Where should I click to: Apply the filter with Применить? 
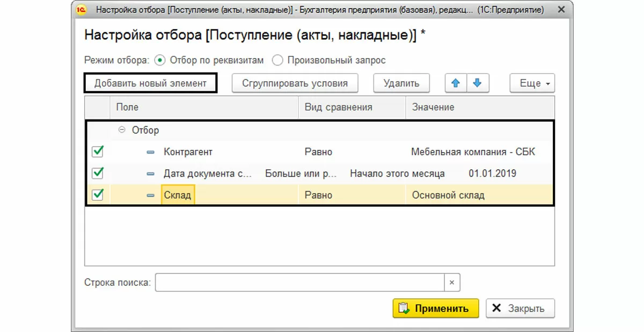pos(435,308)
